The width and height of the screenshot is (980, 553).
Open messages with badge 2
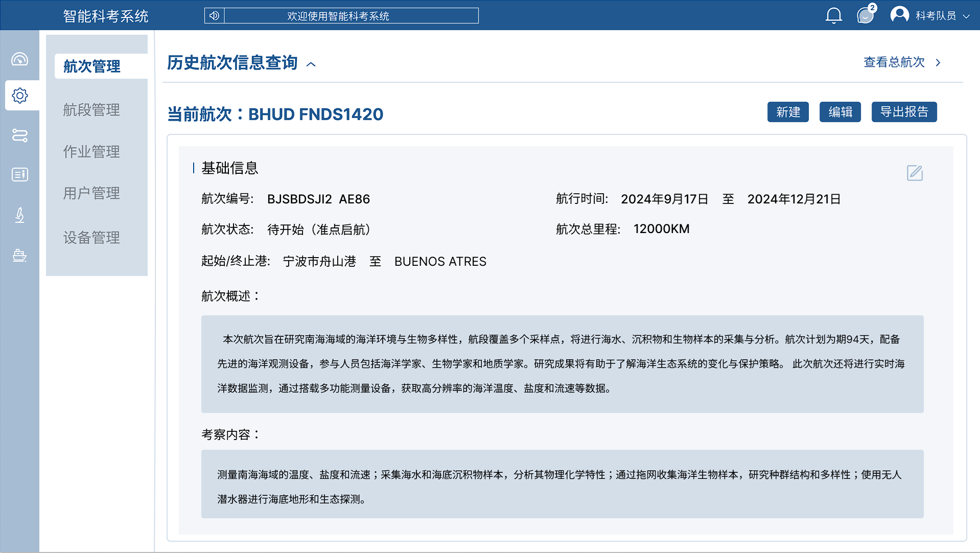[865, 16]
